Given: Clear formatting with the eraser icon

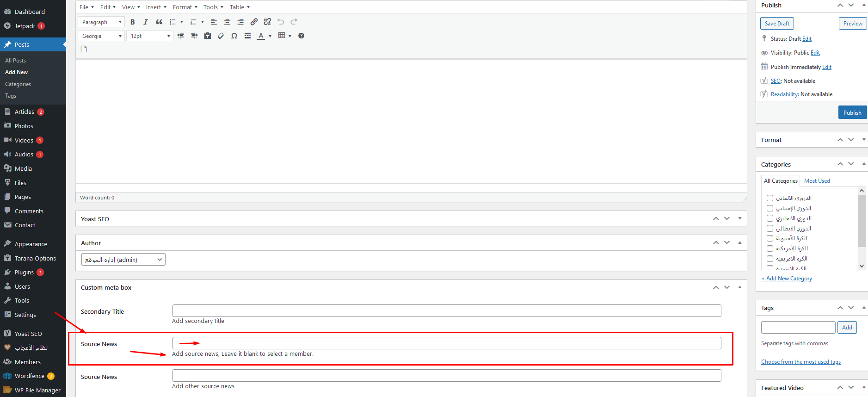Looking at the screenshot, I should tap(221, 36).
